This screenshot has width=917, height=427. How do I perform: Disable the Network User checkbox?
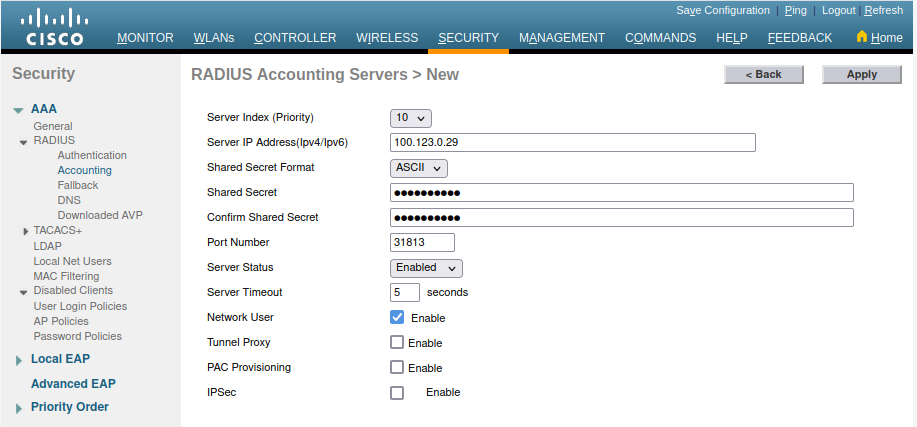click(397, 317)
